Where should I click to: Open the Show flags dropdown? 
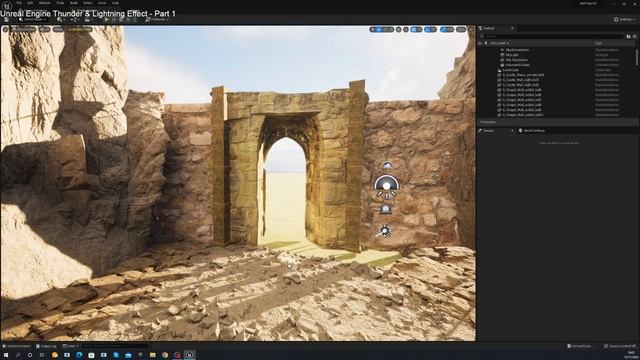click(x=58, y=29)
